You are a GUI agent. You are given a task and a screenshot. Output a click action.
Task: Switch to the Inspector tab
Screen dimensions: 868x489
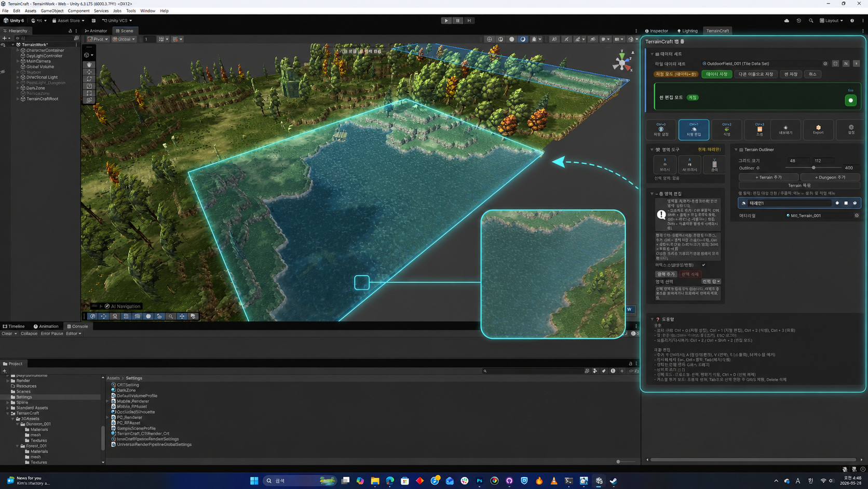point(656,31)
